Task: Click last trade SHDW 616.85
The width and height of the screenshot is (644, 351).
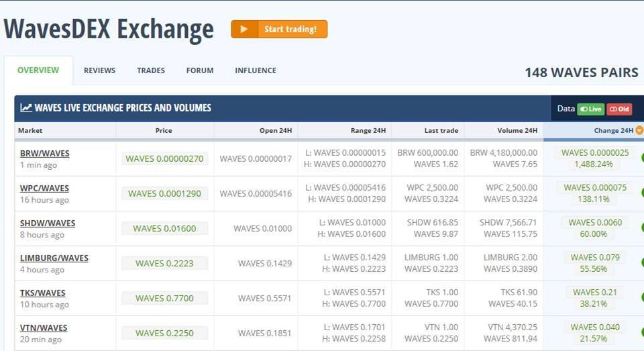Action: click(433, 223)
